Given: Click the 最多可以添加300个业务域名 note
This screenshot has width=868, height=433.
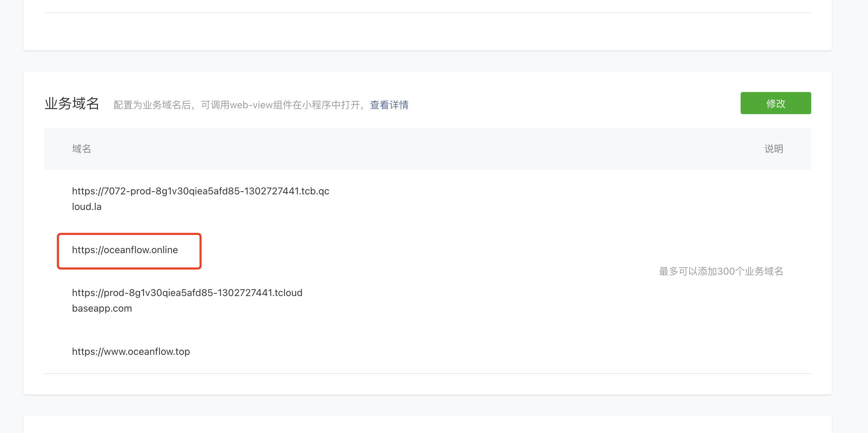Looking at the screenshot, I should point(721,271).
